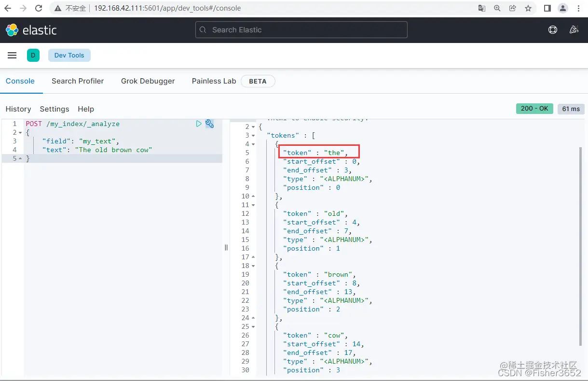Switch to Grok Debugger tab
588x381 pixels.
click(148, 81)
